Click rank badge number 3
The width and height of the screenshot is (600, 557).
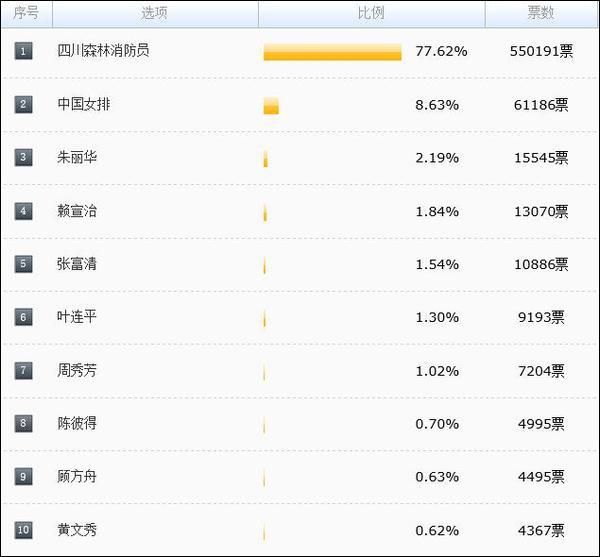(23, 158)
